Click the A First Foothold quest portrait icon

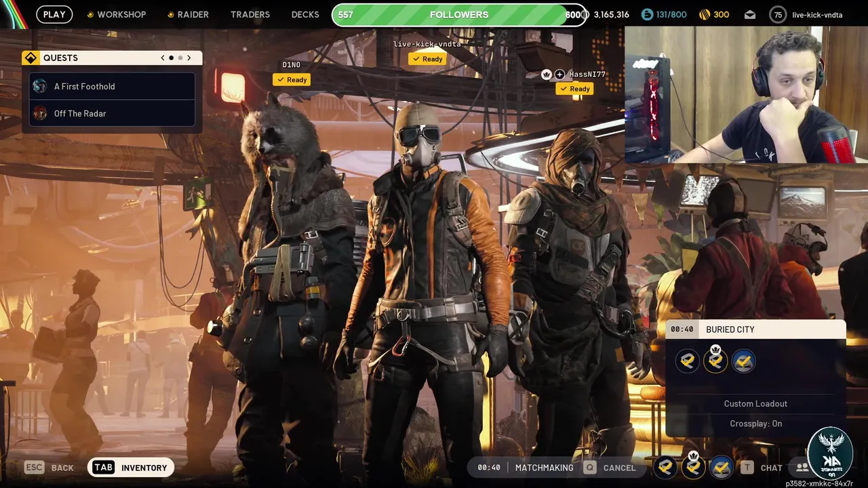40,86
